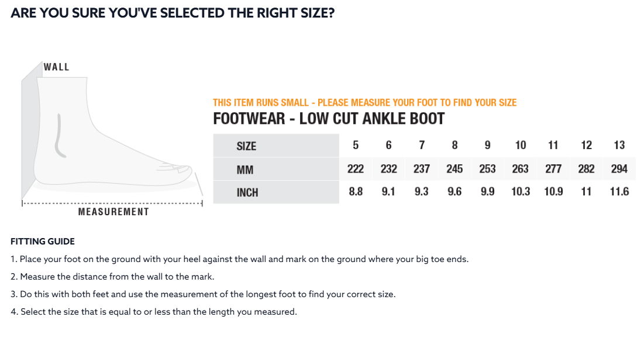
Task: Click the 10.9 inch cell
Action: pos(553,192)
